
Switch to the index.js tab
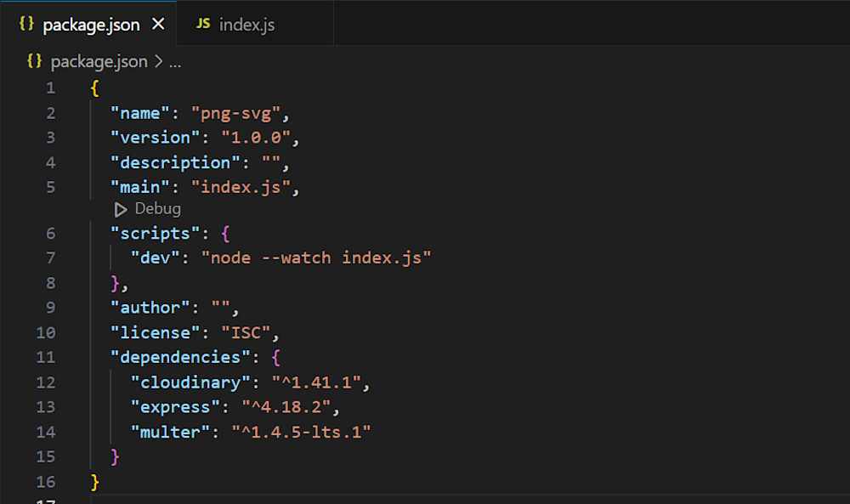(x=246, y=25)
